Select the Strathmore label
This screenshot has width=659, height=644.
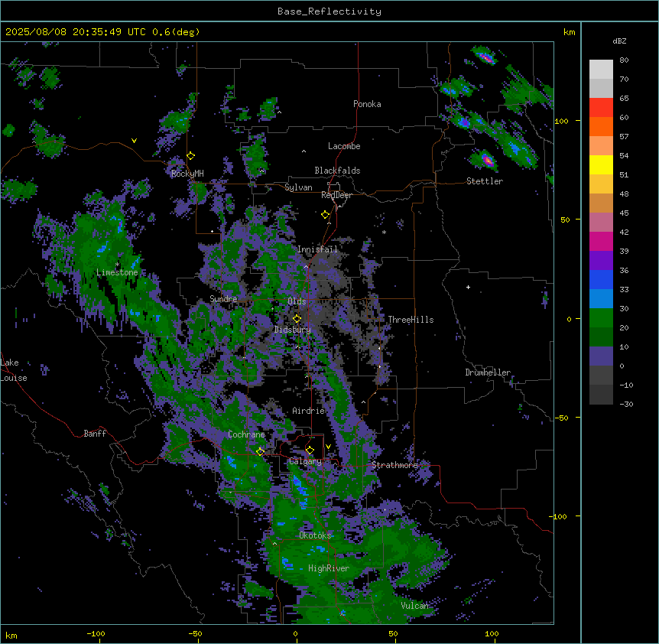point(394,465)
